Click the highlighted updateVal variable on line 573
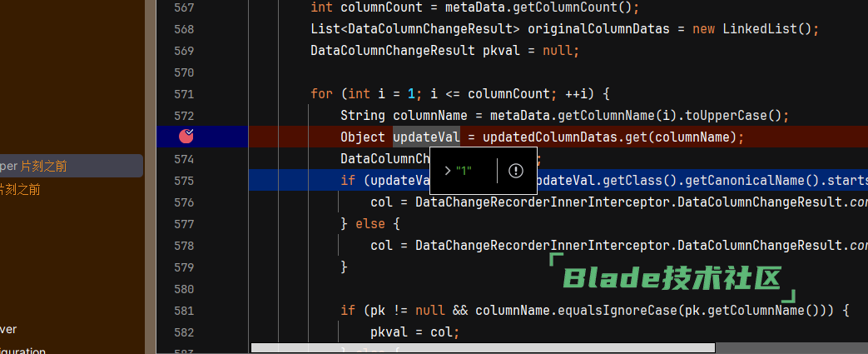The image size is (868, 354). (425, 137)
